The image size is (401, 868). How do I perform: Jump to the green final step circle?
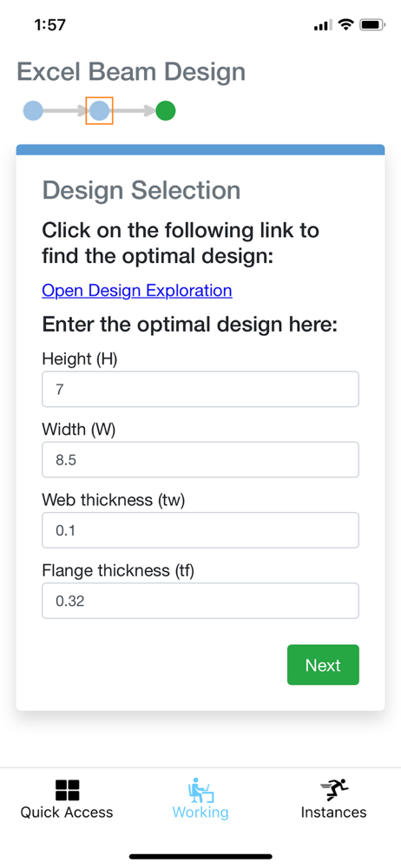click(166, 111)
